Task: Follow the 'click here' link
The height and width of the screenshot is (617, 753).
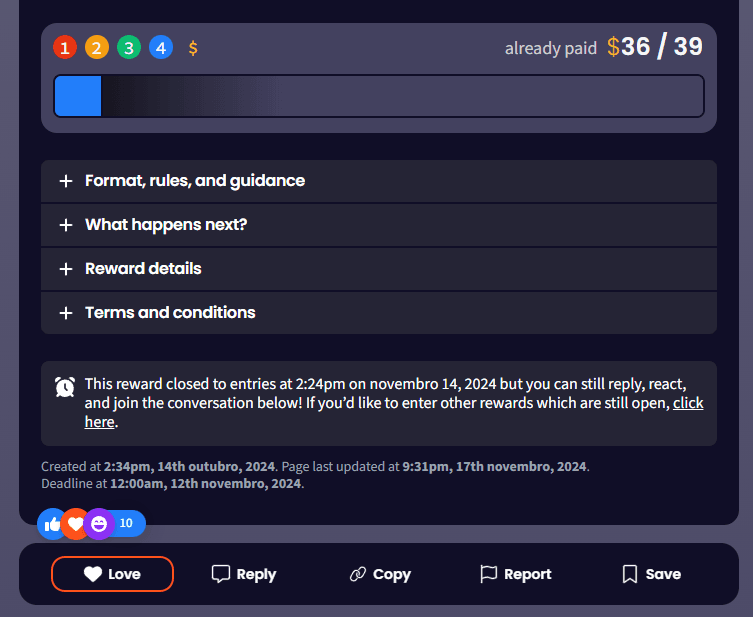Action: 687,403
